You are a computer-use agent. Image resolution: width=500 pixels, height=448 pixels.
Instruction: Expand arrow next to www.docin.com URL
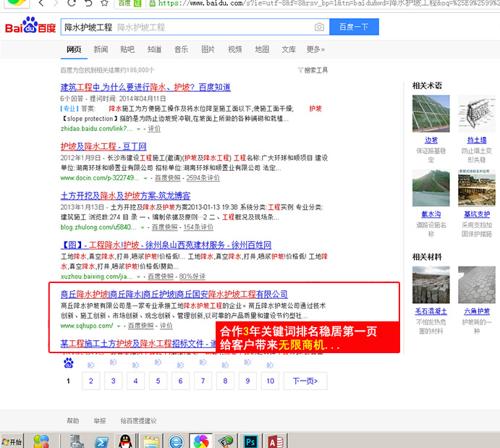point(145,179)
